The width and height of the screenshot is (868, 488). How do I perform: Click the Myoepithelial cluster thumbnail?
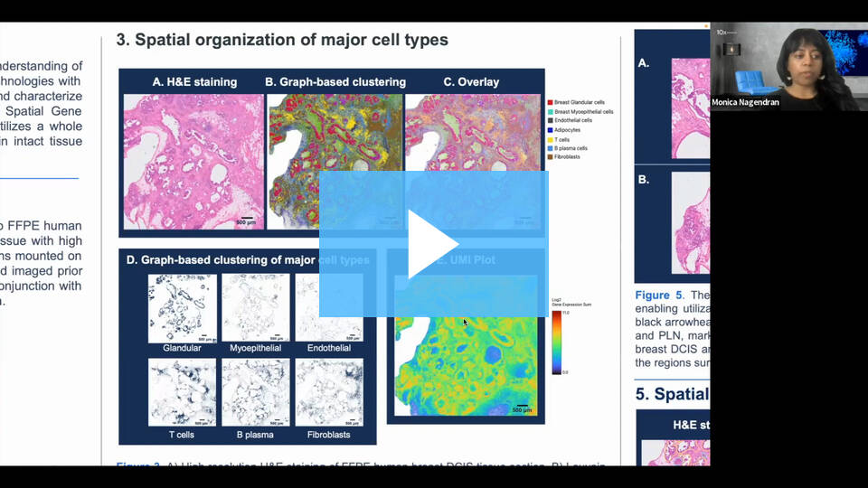tap(255, 308)
